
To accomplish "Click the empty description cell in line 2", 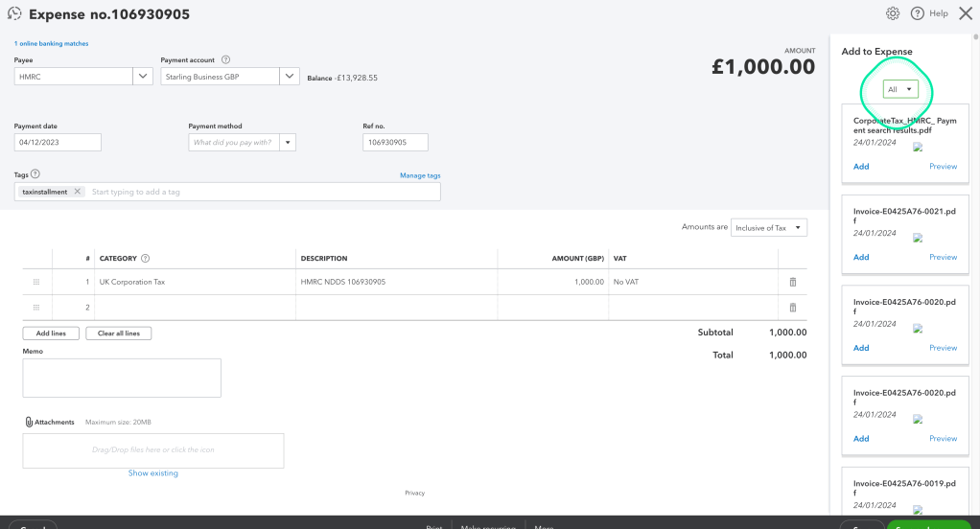I will point(396,308).
